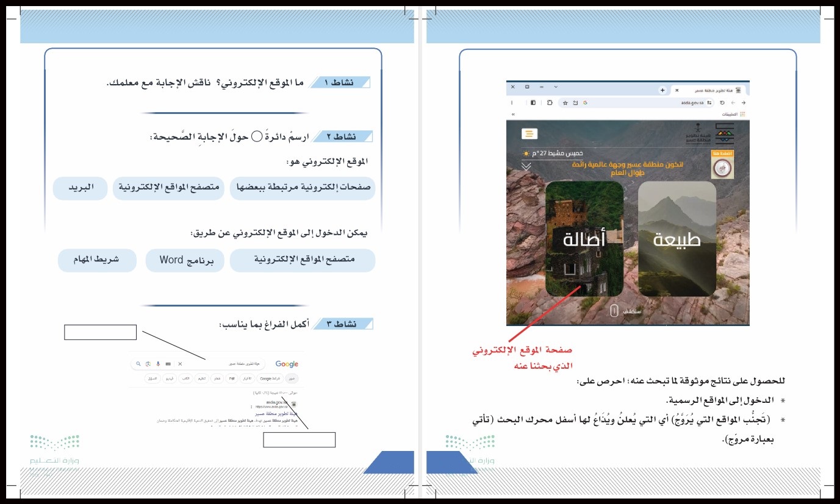
Task: Click the نشاط ٣ label
Action: 342,324
